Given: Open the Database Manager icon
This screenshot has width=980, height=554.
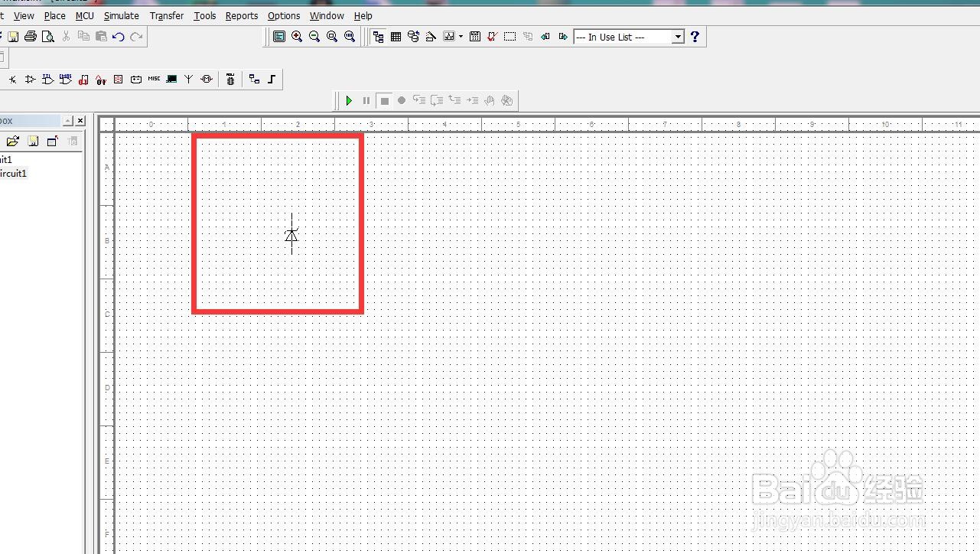Looking at the screenshot, I should coord(413,37).
